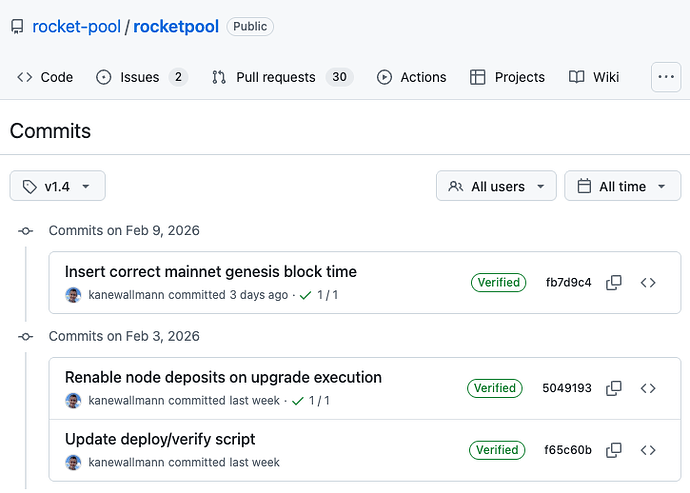Switch to the Issues tab
This screenshot has height=493, width=690.
tap(141, 77)
